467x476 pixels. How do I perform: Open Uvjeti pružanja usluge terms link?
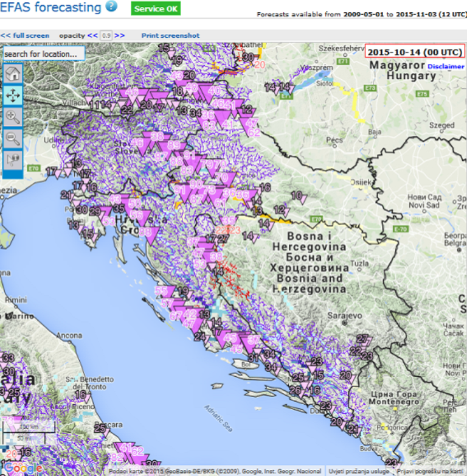[360, 471]
